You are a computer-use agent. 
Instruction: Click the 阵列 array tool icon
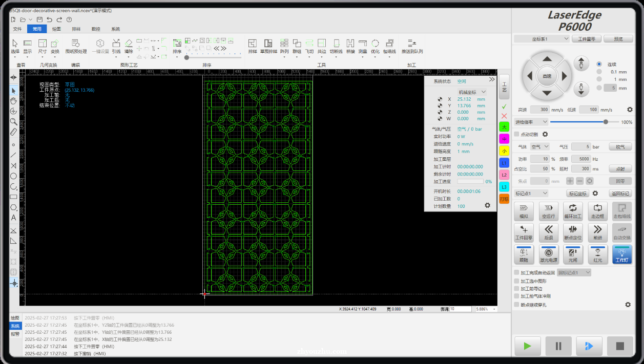click(284, 47)
